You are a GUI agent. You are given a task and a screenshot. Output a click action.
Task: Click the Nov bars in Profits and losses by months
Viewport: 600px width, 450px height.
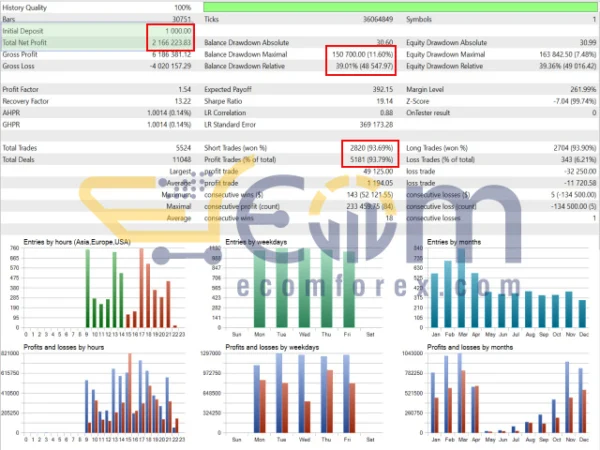[x=569, y=397]
